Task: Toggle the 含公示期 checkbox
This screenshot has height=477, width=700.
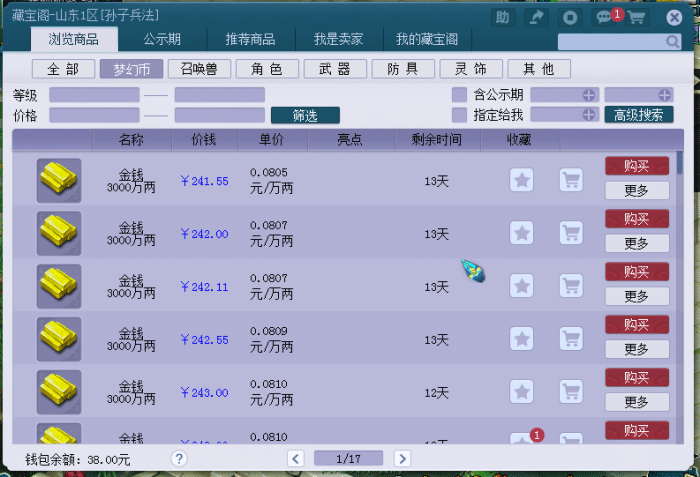Action: coord(459,95)
